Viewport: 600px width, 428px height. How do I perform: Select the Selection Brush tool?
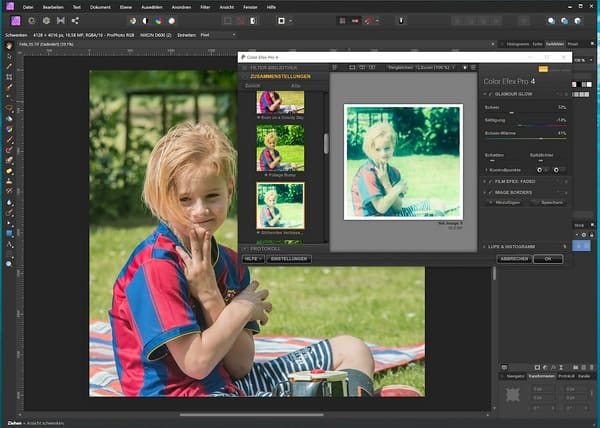9,87
